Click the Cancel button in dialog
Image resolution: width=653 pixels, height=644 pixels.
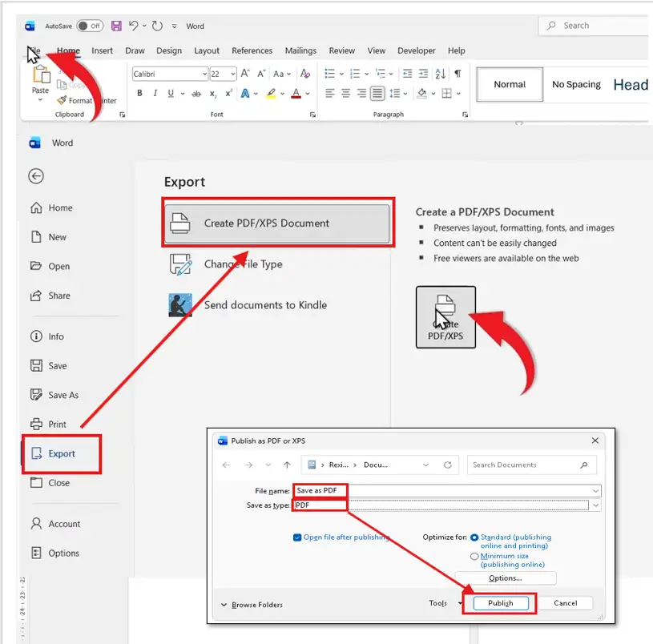point(565,603)
